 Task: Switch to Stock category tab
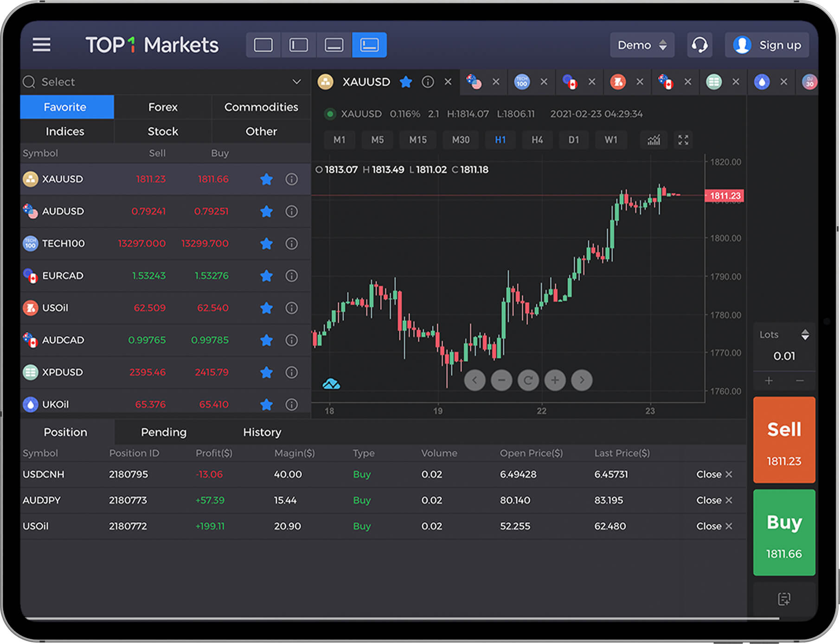coord(163,132)
